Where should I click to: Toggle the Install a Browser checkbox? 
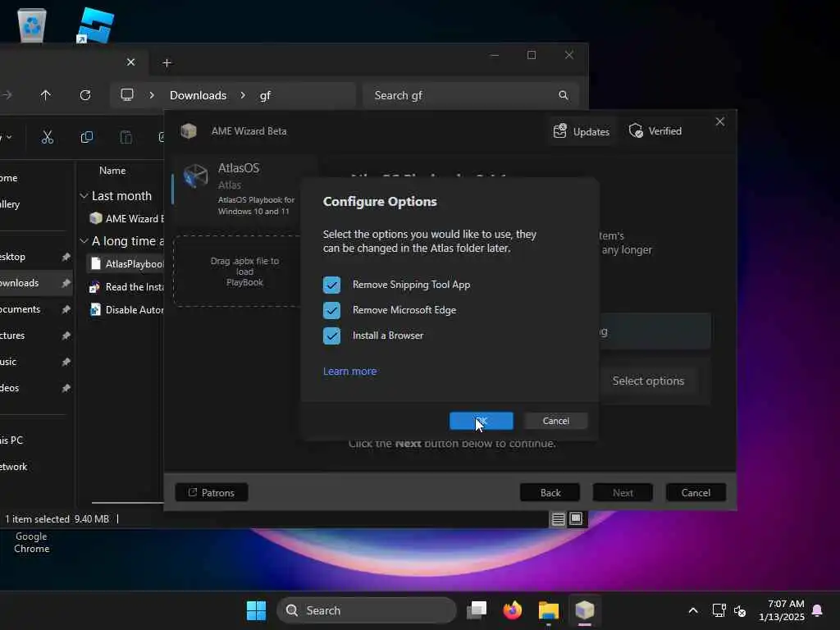(331, 336)
